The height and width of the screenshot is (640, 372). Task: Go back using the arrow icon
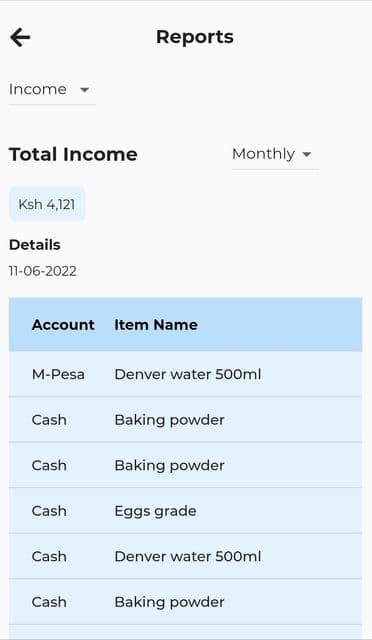pos(20,38)
